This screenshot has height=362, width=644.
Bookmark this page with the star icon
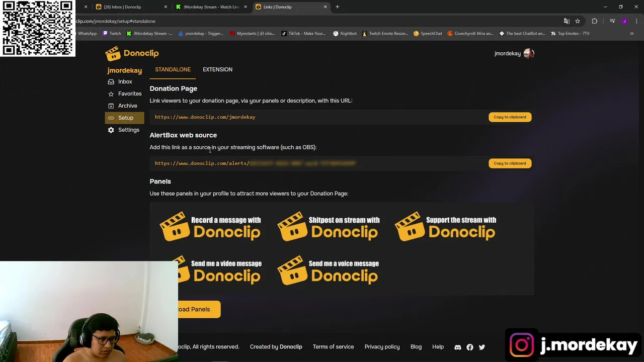click(578, 21)
